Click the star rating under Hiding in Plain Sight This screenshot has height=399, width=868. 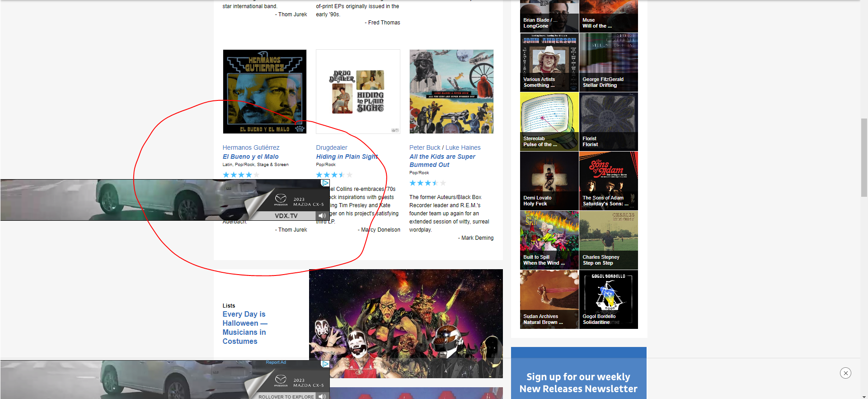[334, 175]
